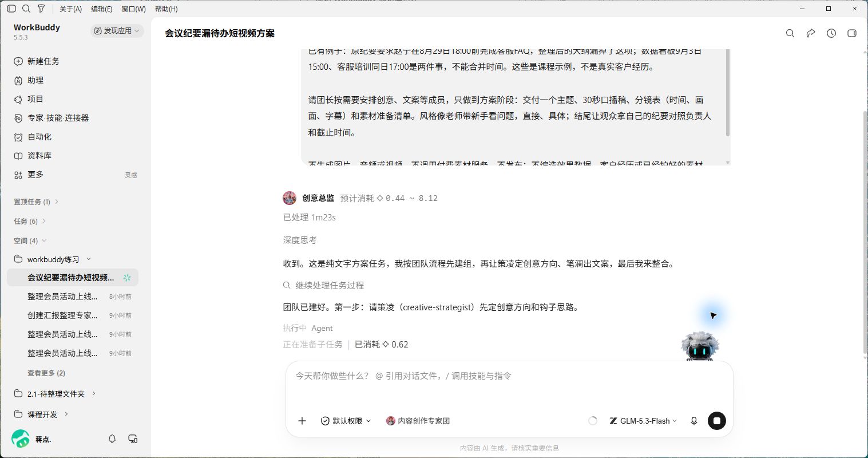Screen dimensions: 868x458
Task: Open the 发现应用 dropdown
Action: pos(117,30)
